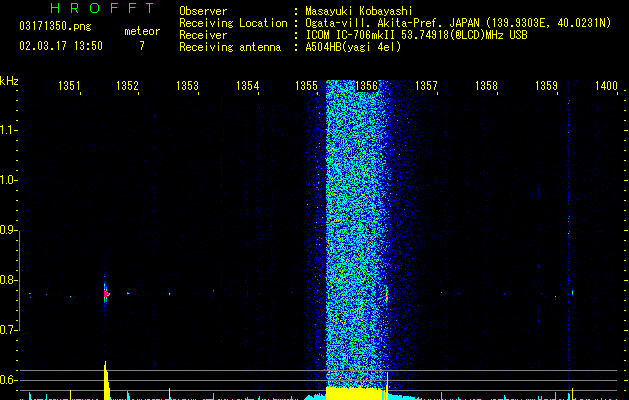
Task: Click the broad noise band at 1356
Action: [x=357, y=233]
